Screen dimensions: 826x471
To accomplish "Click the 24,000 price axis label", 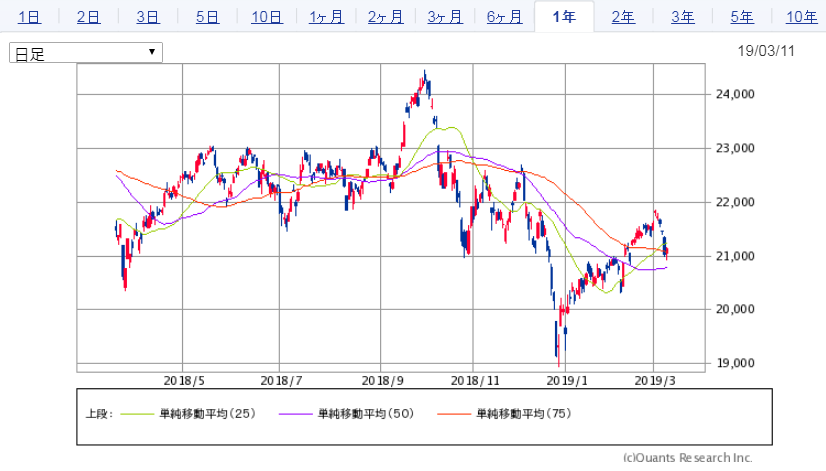I will tap(735, 94).
